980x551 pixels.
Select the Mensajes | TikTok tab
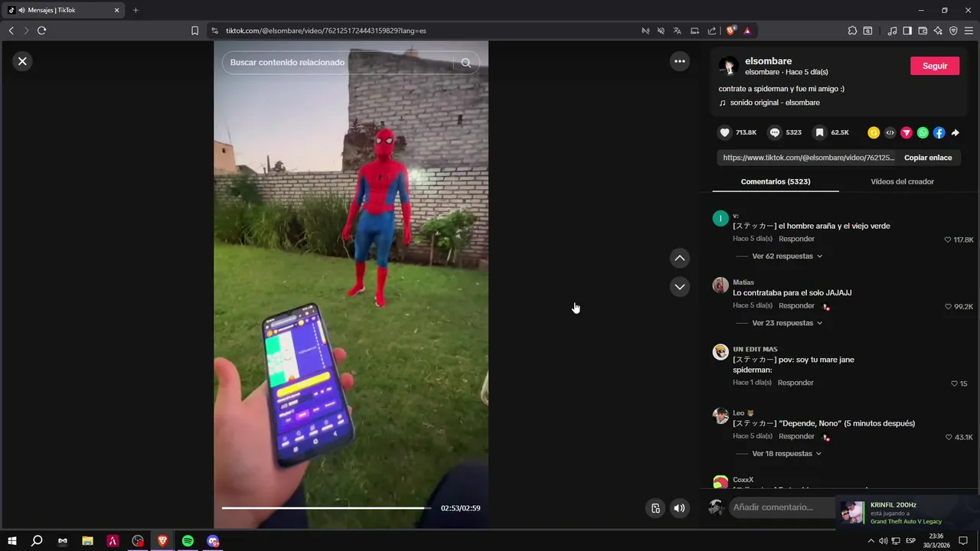(64, 10)
